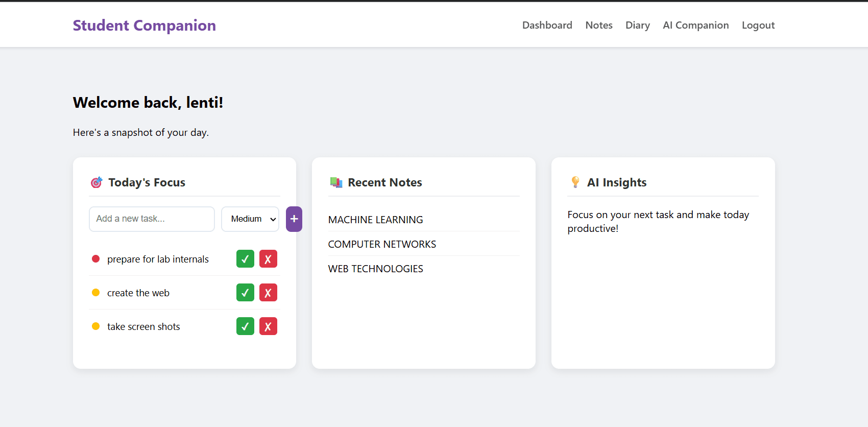The width and height of the screenshot is (868, 427).
Task: Focus the 'Add a new task' input field
Action: click(152, 219)
